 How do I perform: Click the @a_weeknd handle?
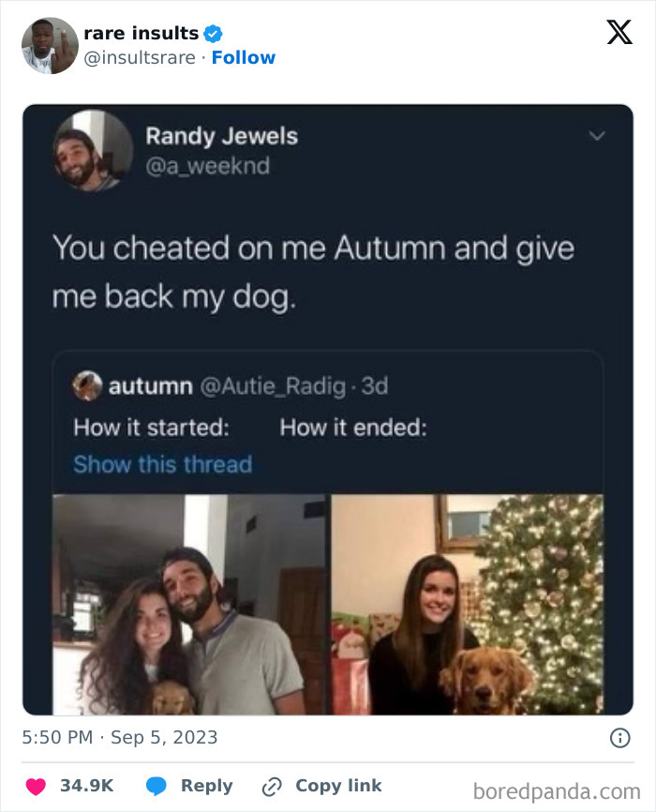coord(208,166)
